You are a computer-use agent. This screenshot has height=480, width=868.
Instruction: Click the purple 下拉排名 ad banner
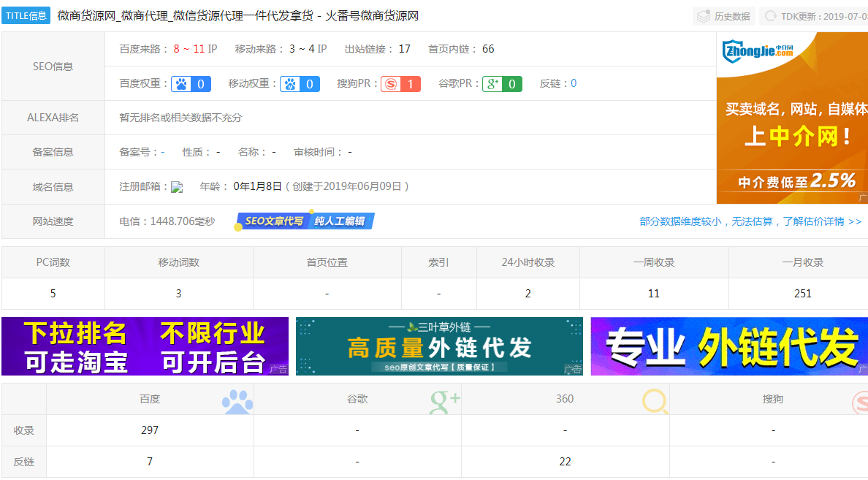click(x=145, y=346)
